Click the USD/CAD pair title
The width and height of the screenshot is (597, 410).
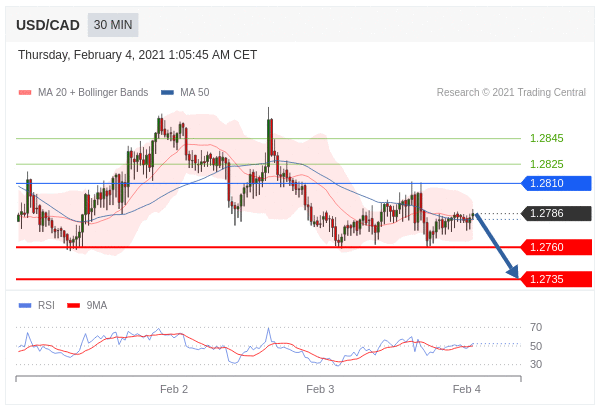click(48, 26)
